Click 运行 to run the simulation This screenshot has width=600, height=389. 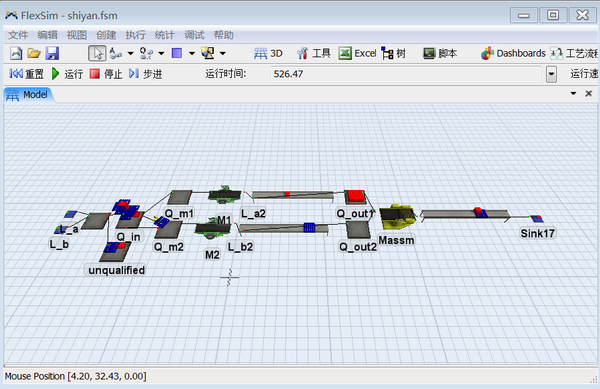coord(67,74)
